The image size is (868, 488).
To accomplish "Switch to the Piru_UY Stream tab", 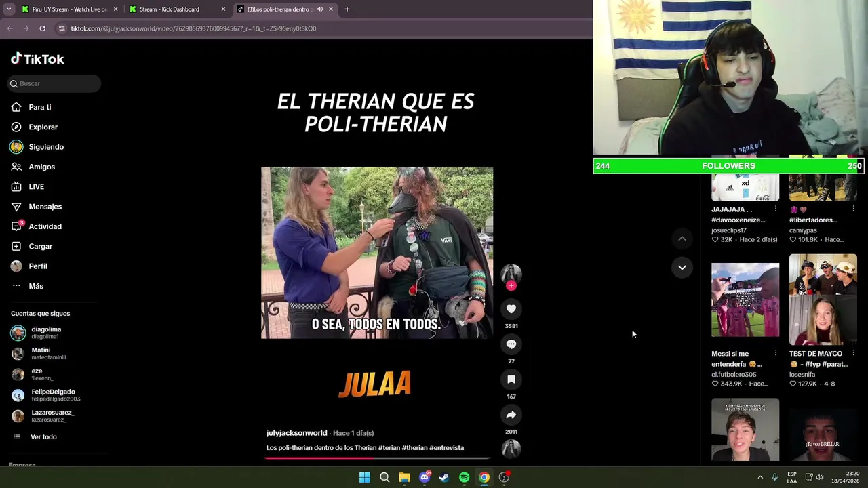I will point(69,9).
